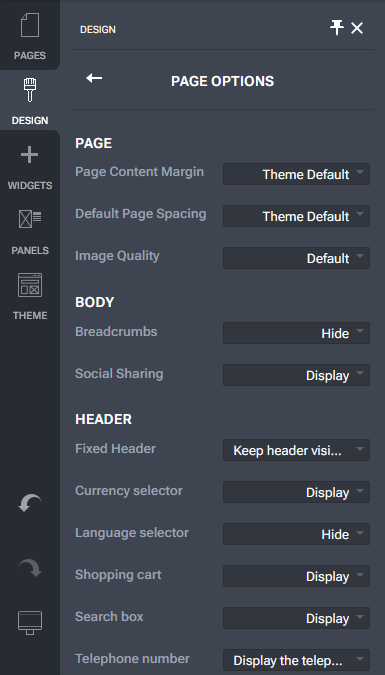This screenshot has width=385, height=675.
Task: Open Page Content Margin dropdown
Action: coord(296,174)
